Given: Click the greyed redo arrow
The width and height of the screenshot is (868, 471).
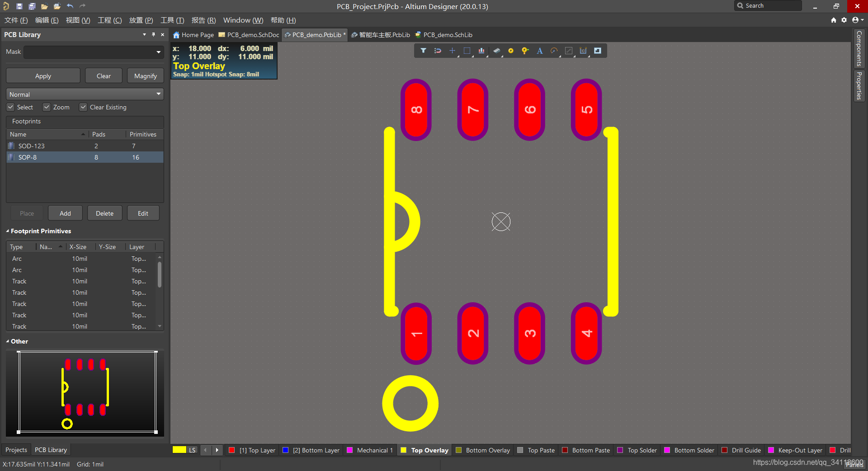Looking at the screenshot, I should (82, 6).
